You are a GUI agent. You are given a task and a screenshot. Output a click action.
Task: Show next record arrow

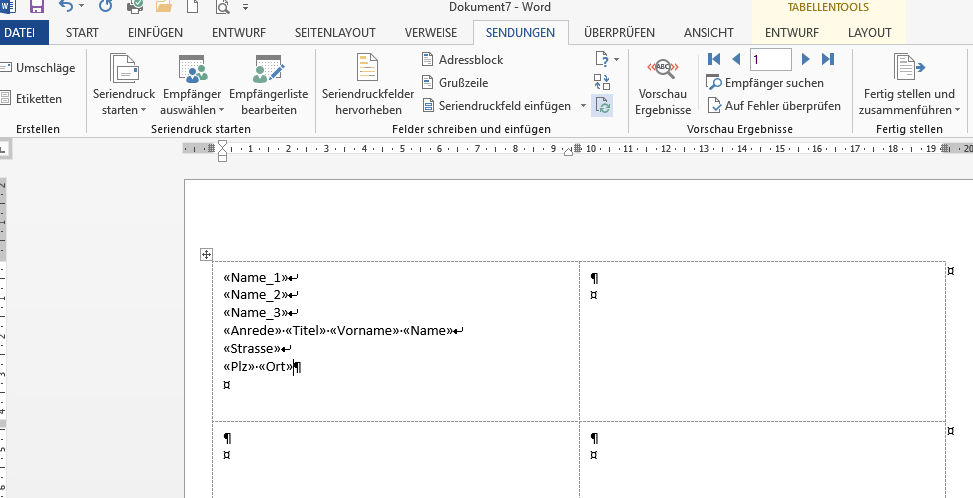[805, 59]
